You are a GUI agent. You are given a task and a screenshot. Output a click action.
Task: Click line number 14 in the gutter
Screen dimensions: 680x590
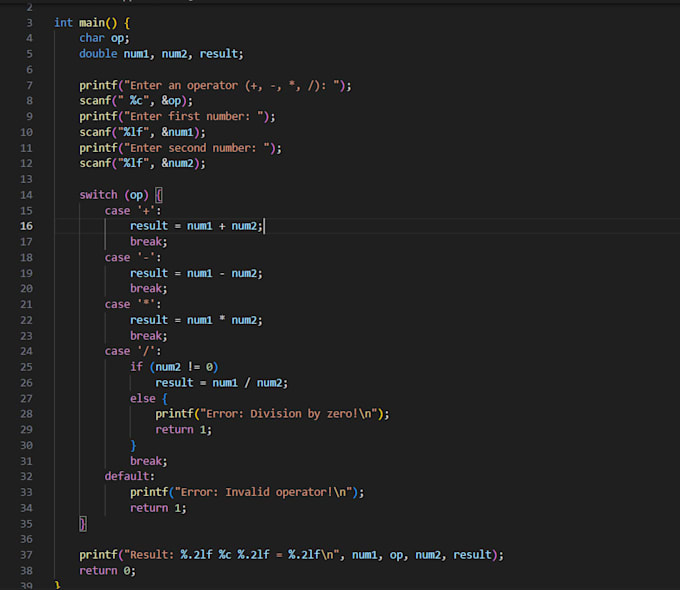tap(26, 195)
